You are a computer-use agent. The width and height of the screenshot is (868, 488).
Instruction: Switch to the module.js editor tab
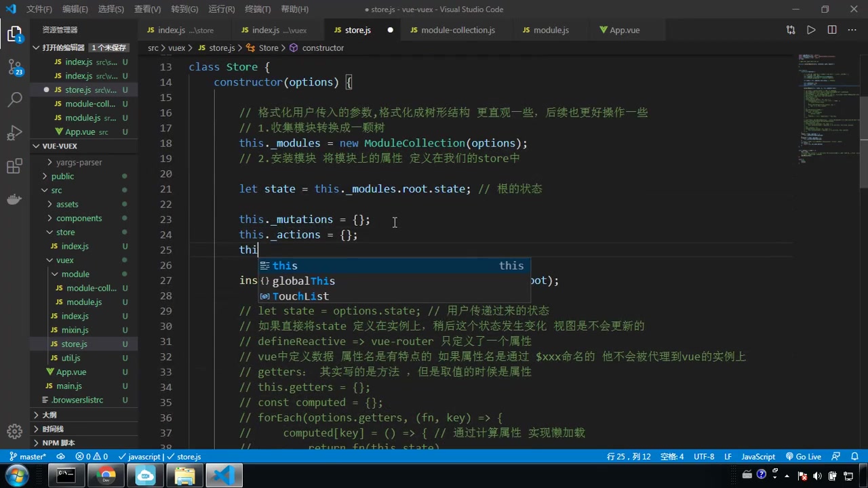click(x=551, y=30)
